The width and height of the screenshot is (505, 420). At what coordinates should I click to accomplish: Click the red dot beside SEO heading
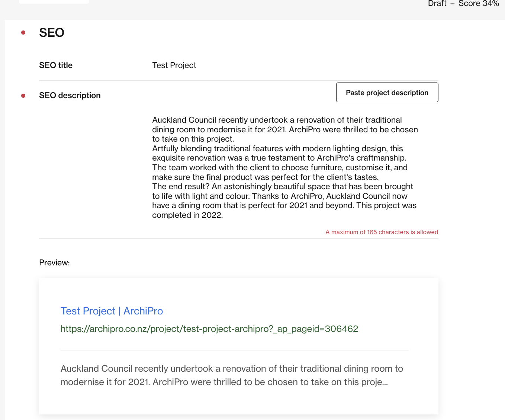point(23,33)
